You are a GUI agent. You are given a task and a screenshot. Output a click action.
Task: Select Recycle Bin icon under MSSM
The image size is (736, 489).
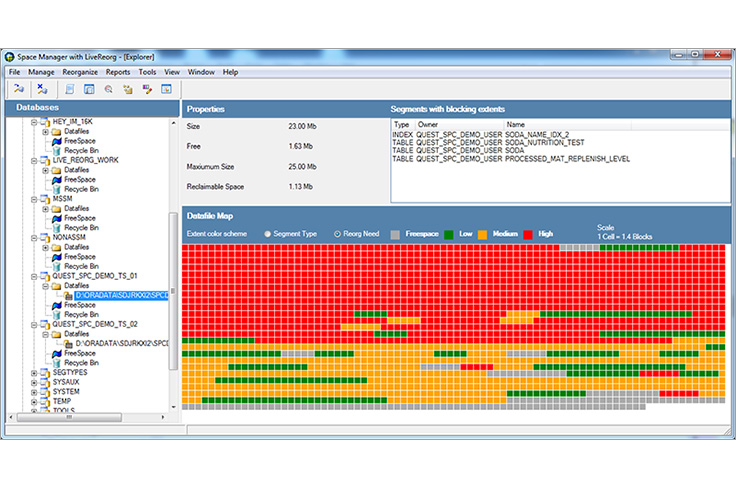coord(57,228)
